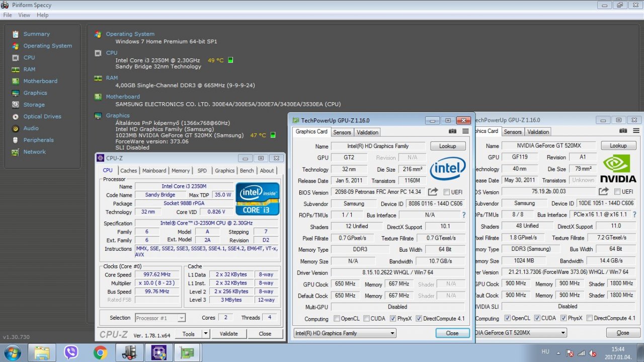Image resolution: width=644 pixels, height=362 pixels.
Task: Open the Motherboard sidebar icon
Action: pyautogui.click(x=15, y=81)
